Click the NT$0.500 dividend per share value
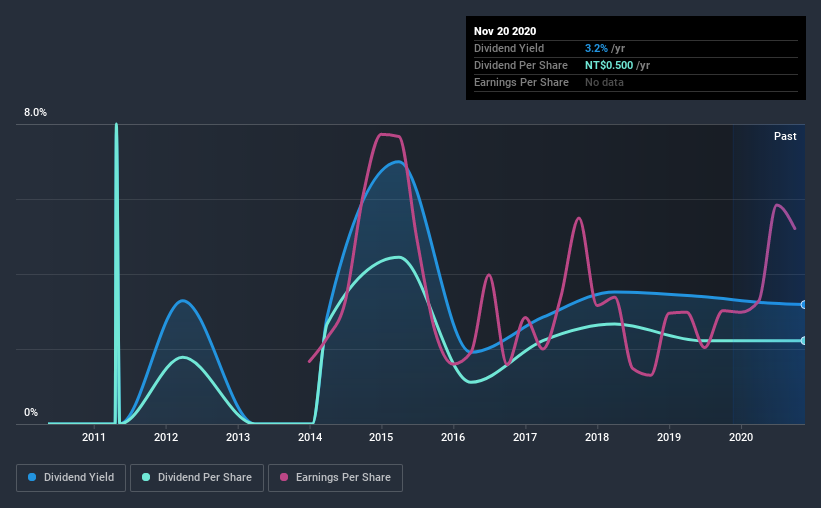Screen dimensions: 821x508 tap(609, 65)
